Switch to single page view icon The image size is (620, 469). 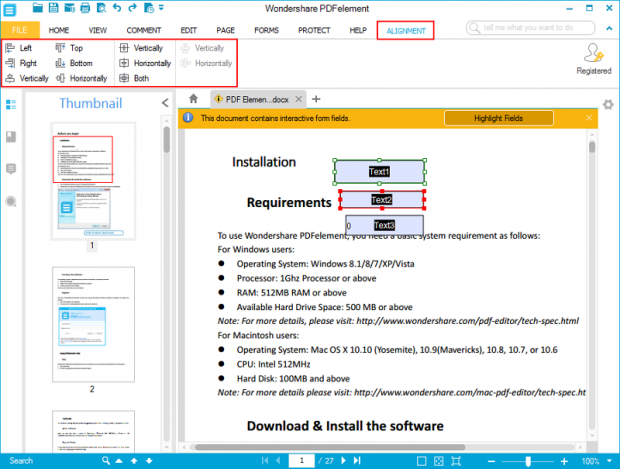(422, 461)
